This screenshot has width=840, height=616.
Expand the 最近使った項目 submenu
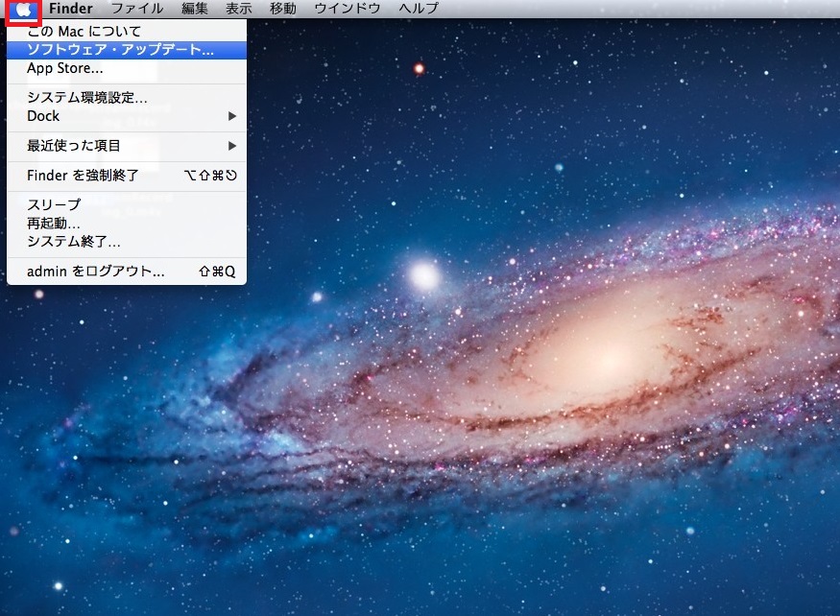(231, 146)
